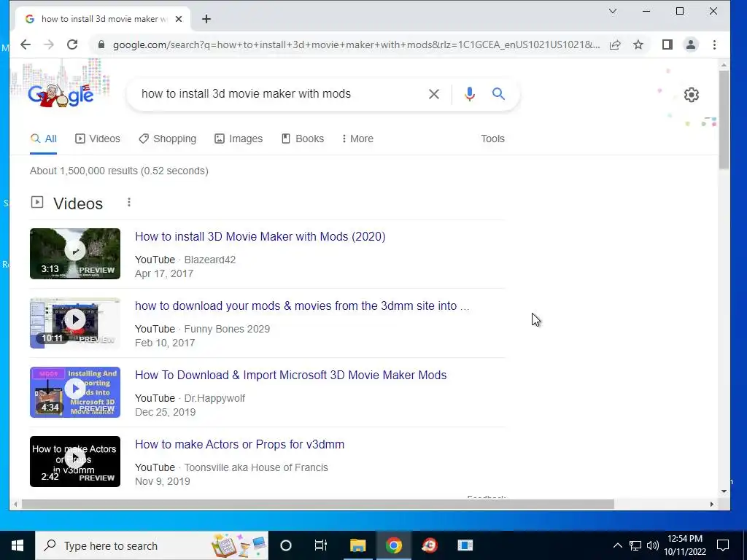The width and height of the screenshot is (747, 560).
Task: Click the address bar URL
Action: [x=356, y=44]
